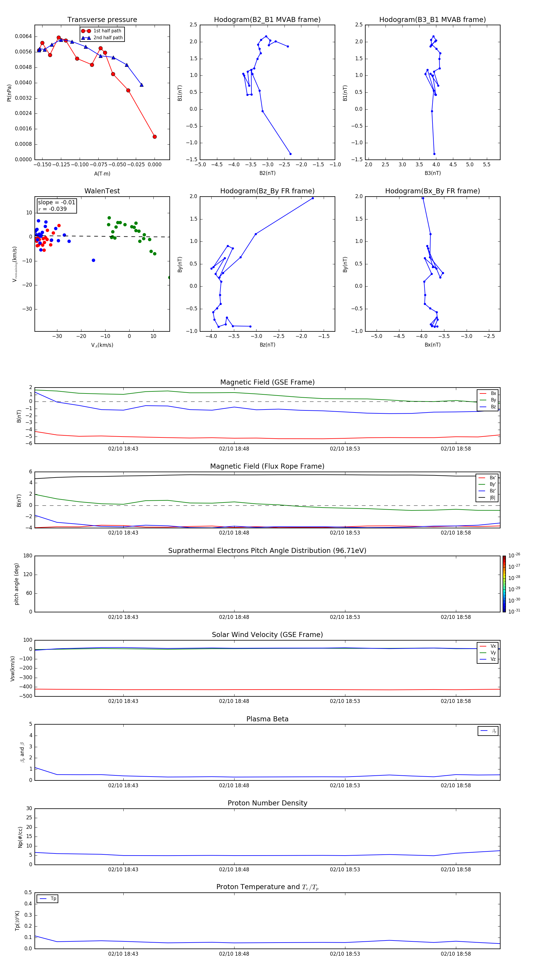Click the "B3(nT)" x-axis label
The width and height of the screenshot is (535, 980).
point(432,173)
